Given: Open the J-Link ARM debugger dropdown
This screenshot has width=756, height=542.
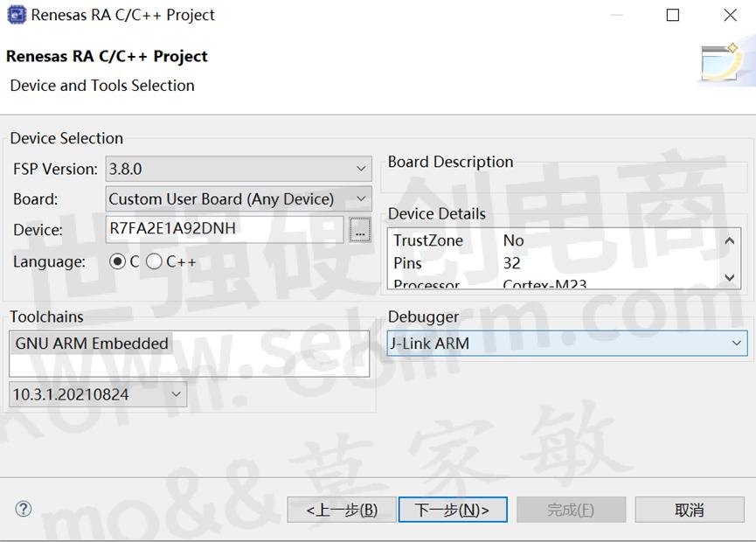Looking at the screenshot, I should pyautogui.click(x=735, y=344).
